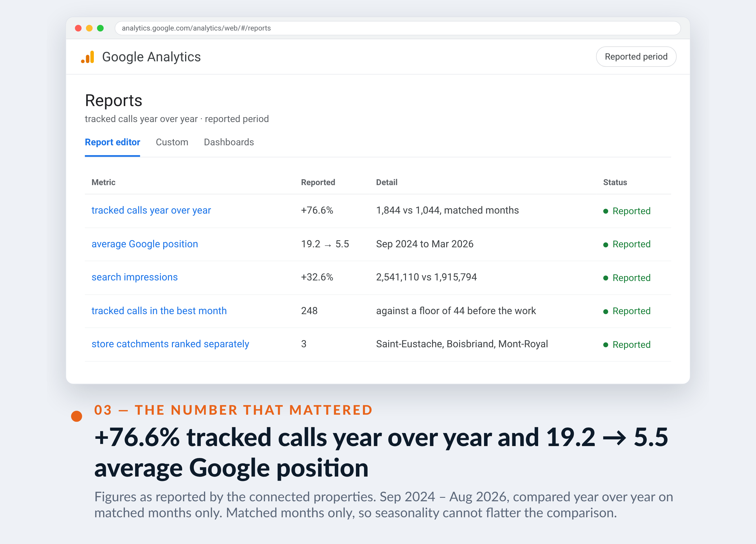Viewport: 756px width, 544px height.
Task: Open tracked calls in the best month
Action: tap(159, 311)
